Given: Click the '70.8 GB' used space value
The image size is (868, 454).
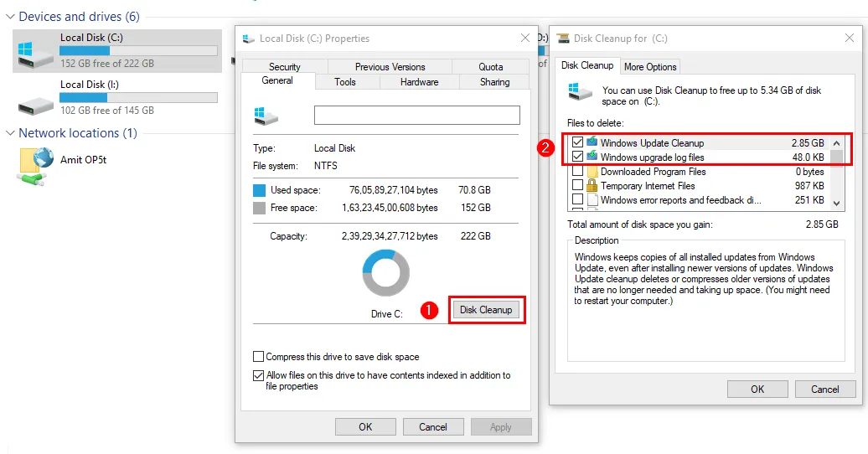Looking at the screenshot, I should click(474, 190).
